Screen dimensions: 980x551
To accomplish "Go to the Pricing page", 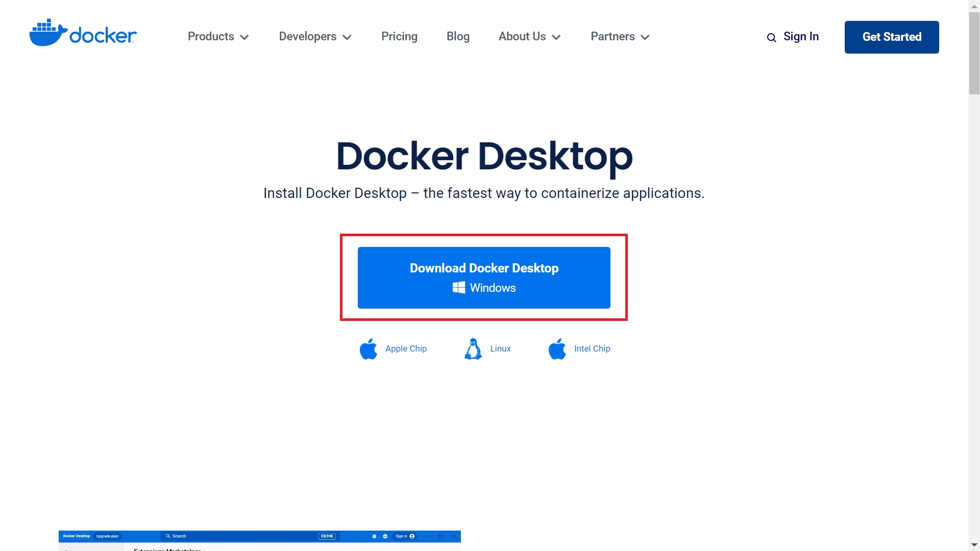I will point(399,37).
